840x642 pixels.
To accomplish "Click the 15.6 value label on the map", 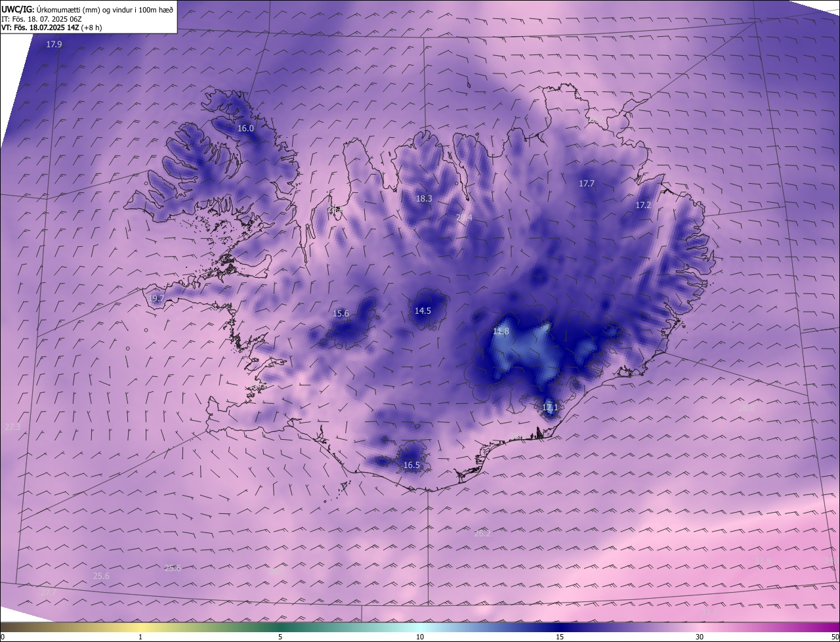I will pyautogui.click(x=341, y=314).
